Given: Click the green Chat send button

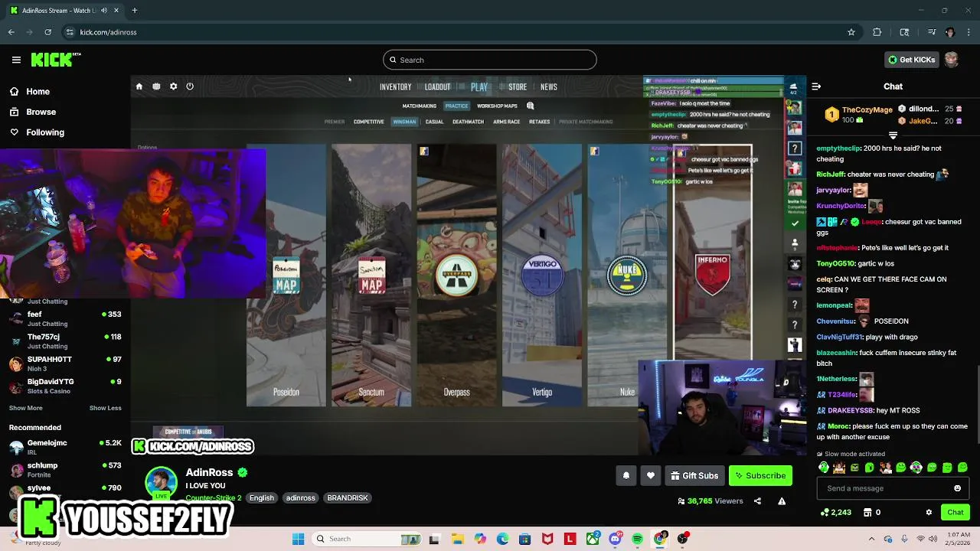Looking at the screenshot, I should [x=955, y=512].
